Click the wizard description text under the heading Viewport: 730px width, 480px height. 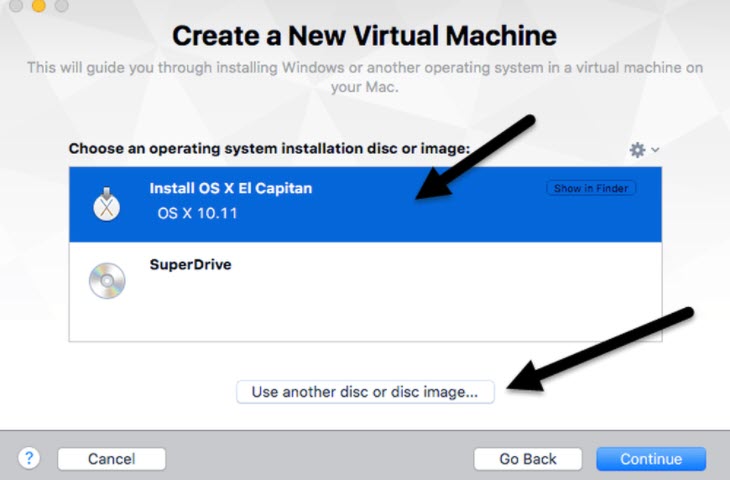[365, 77]
